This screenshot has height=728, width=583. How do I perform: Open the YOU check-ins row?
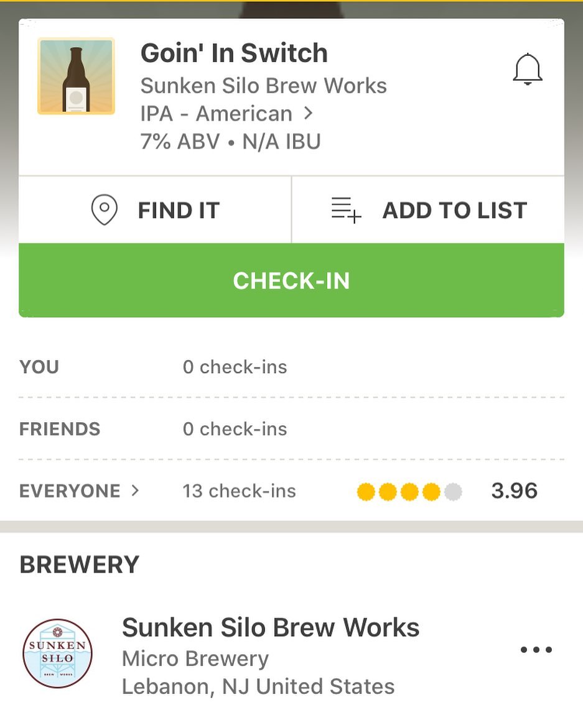[x=291, y=367]
